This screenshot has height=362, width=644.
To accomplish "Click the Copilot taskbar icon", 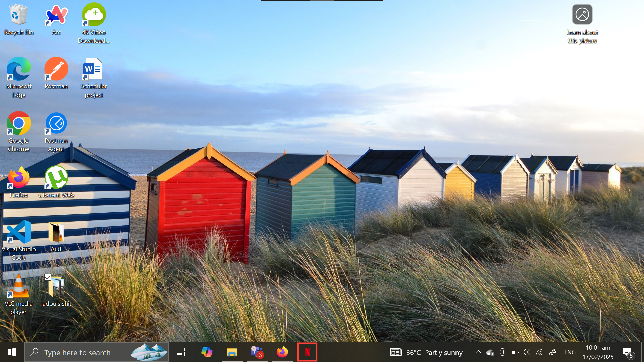I will [x=207, y=352].
